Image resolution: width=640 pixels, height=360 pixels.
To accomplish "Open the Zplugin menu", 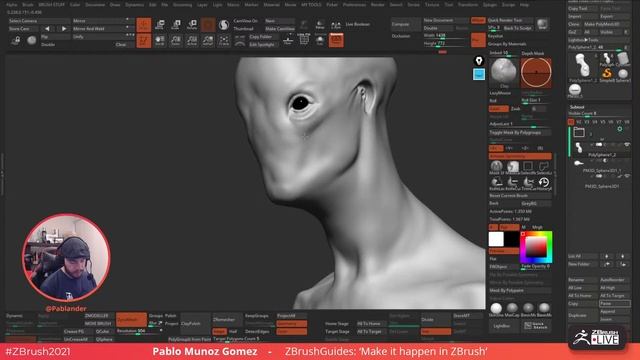I will click(490, 5).
